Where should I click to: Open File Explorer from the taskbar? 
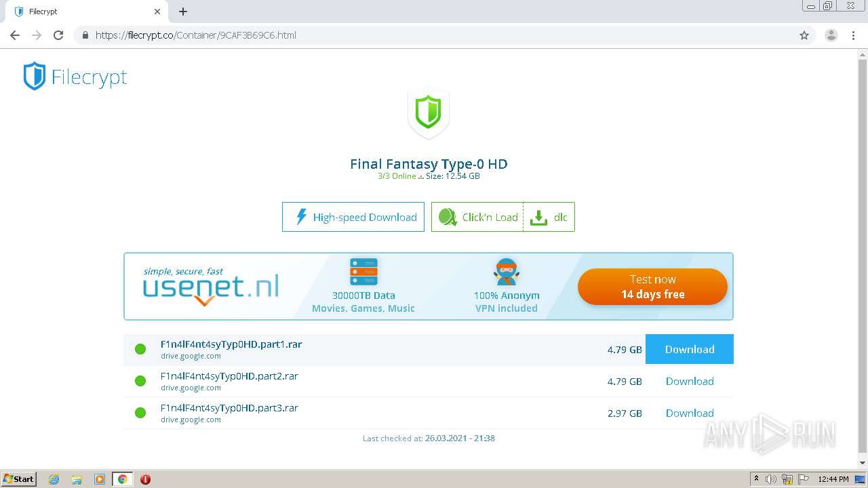coord(77,479)
